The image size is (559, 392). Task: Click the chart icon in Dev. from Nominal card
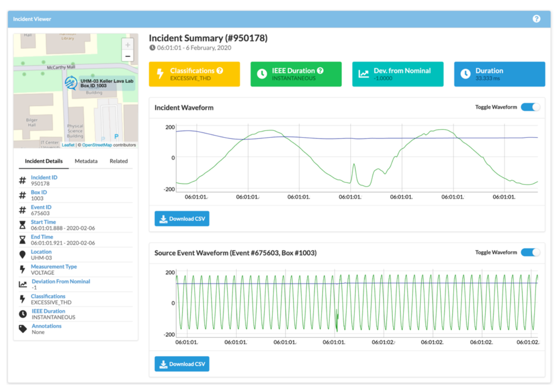coord(363,74)
